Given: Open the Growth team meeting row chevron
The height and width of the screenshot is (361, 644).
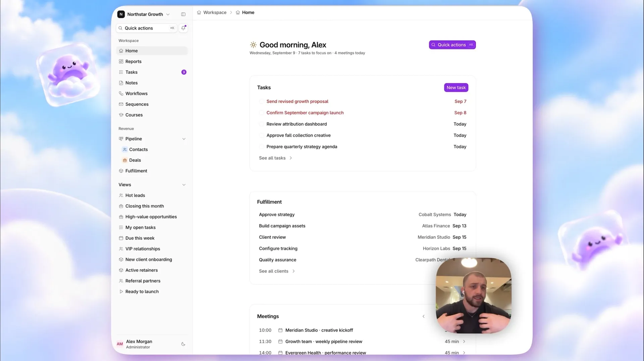Looking at the screenshot, I should pyautogui.click(x=464, y=342).
